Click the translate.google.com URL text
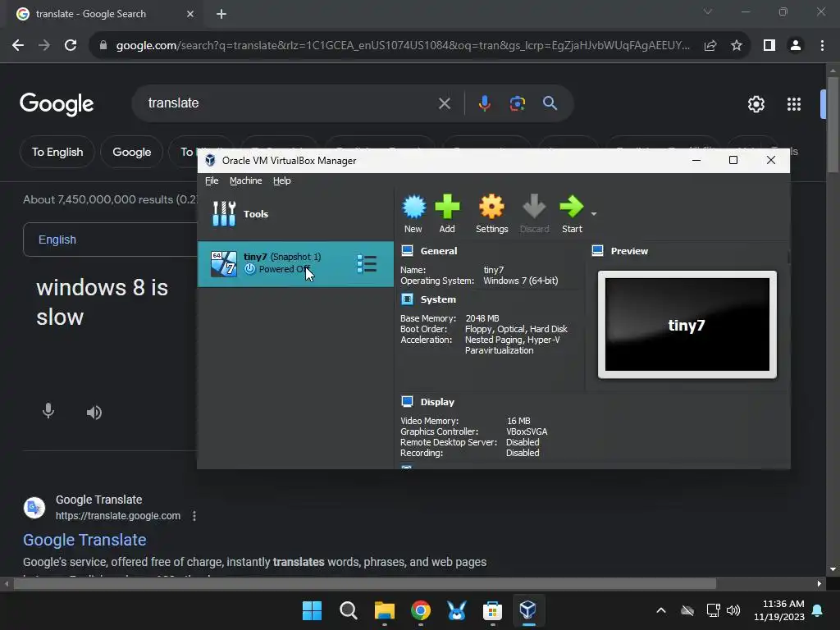This screenshot has width=840, height=630. tap(118, 516)
